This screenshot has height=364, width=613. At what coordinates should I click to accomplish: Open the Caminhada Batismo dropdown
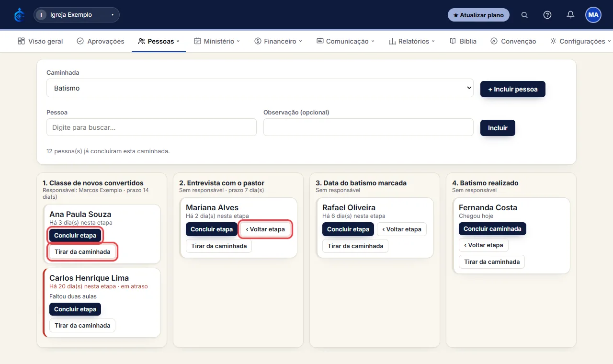coord(260,88)
